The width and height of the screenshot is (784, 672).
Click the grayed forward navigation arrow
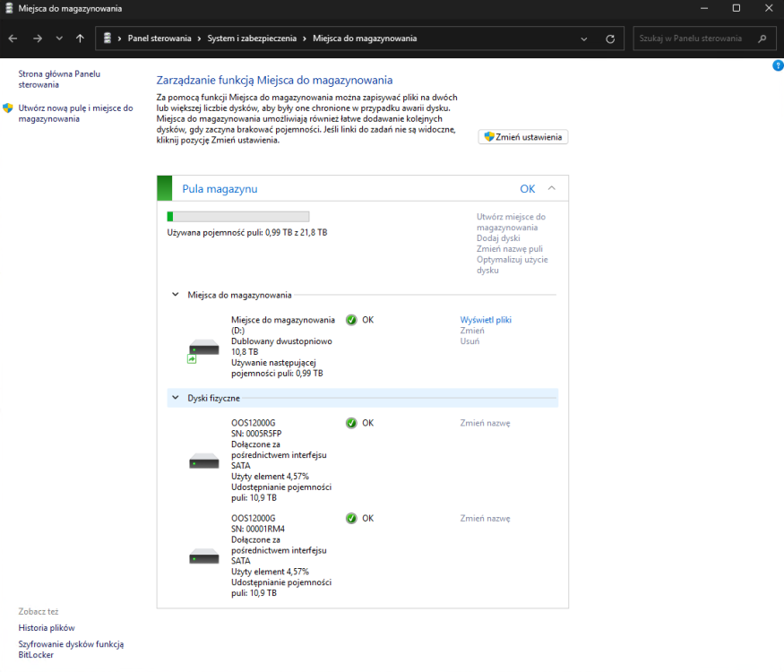point(36,38)
